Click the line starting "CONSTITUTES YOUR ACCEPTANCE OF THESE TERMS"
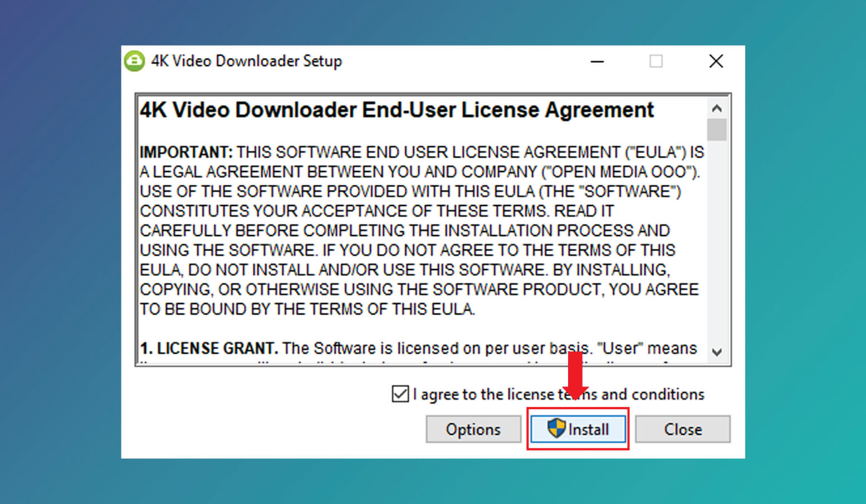866x504 pixels. pyautogui.click(x=377, y=211)
